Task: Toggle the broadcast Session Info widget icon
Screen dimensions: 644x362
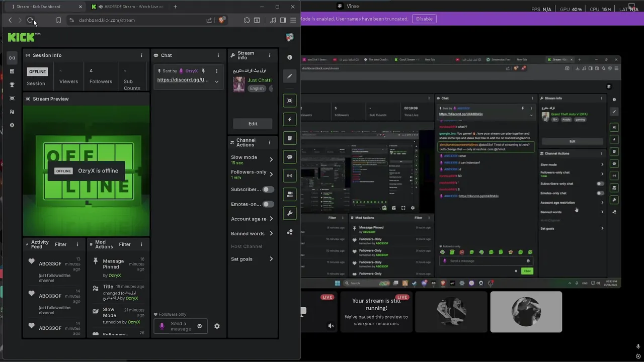Action: click(290, 176)
